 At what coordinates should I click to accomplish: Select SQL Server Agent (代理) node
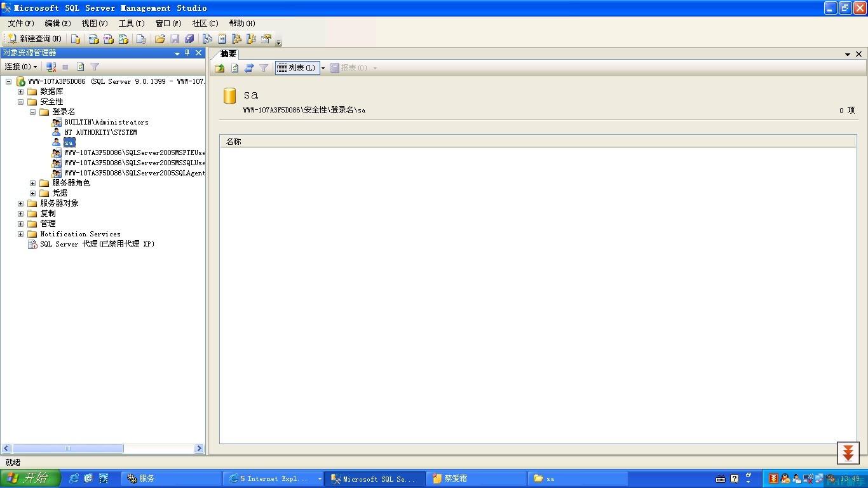(97, 244)
